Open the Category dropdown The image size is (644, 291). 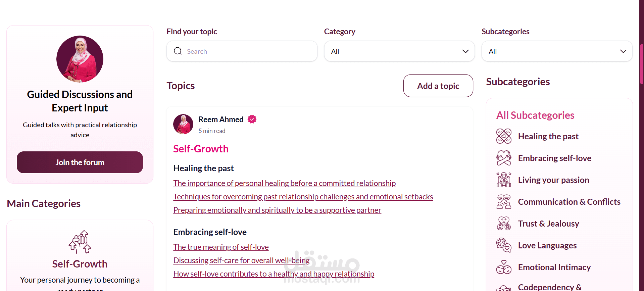[x=399, y=51]
